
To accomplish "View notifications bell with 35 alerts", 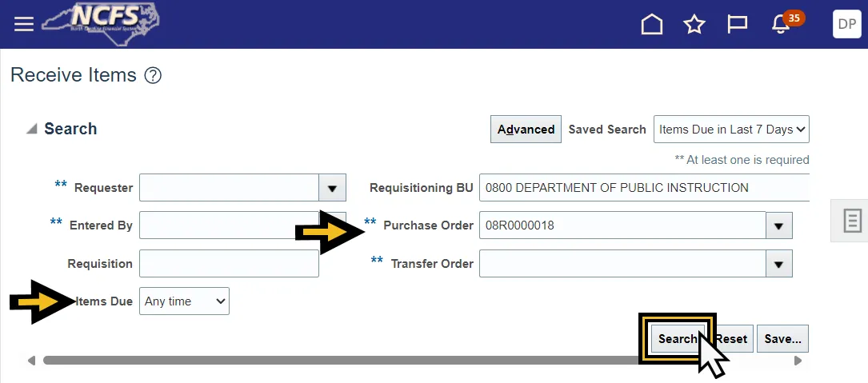I will 781,25.
